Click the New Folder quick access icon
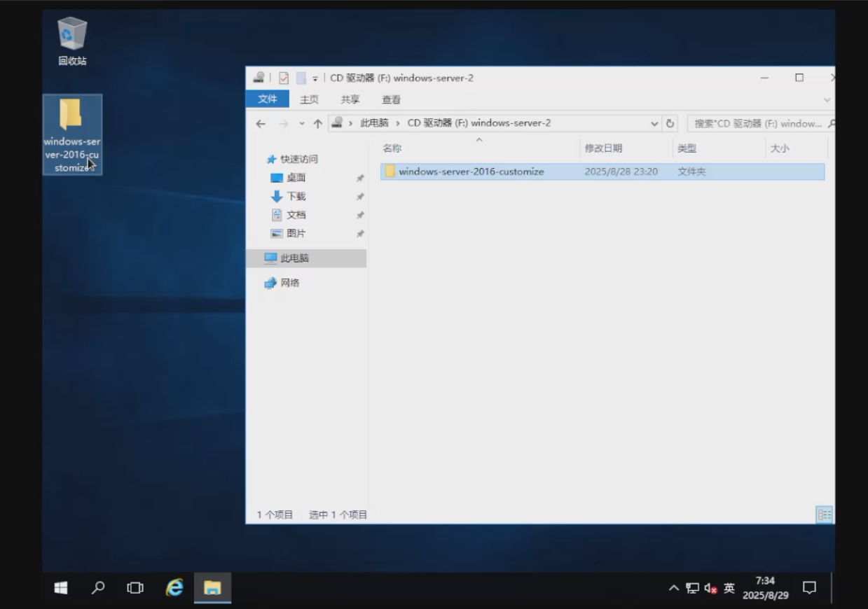The width and height of the screenshot is (868, 609). click(301, 78)
